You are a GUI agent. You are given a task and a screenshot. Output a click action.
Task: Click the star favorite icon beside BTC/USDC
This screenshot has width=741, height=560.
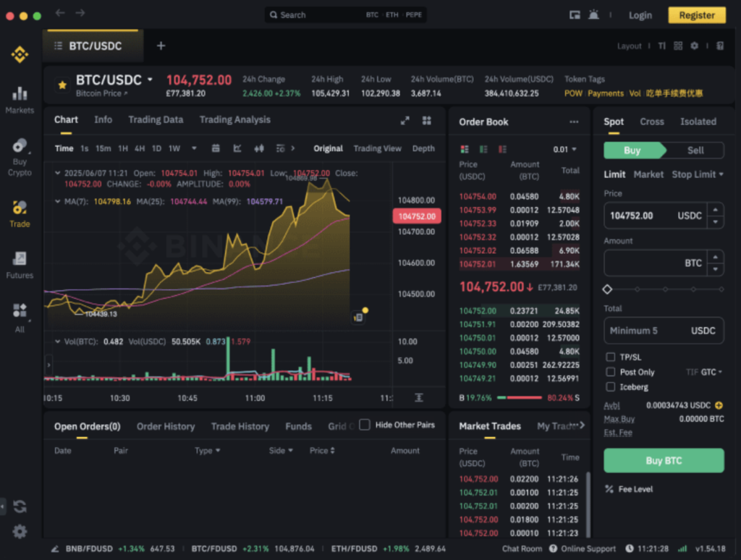coord(62,85)
